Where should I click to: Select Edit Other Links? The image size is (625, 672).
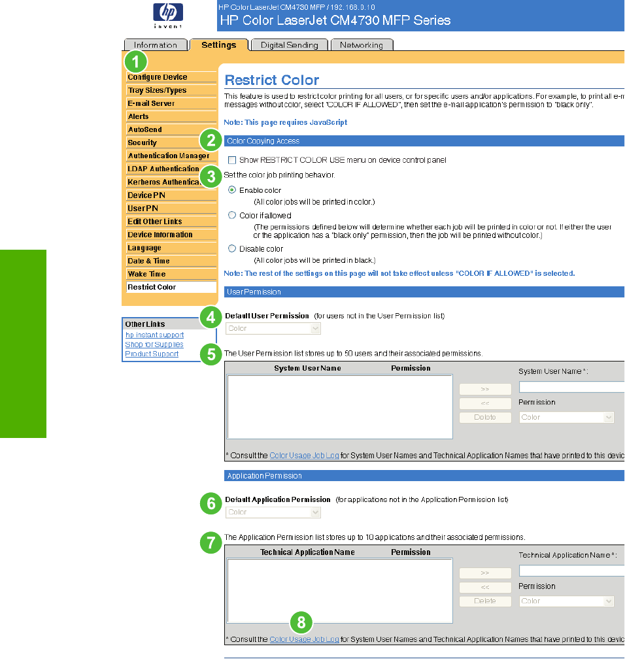click(x=171, y=222)
